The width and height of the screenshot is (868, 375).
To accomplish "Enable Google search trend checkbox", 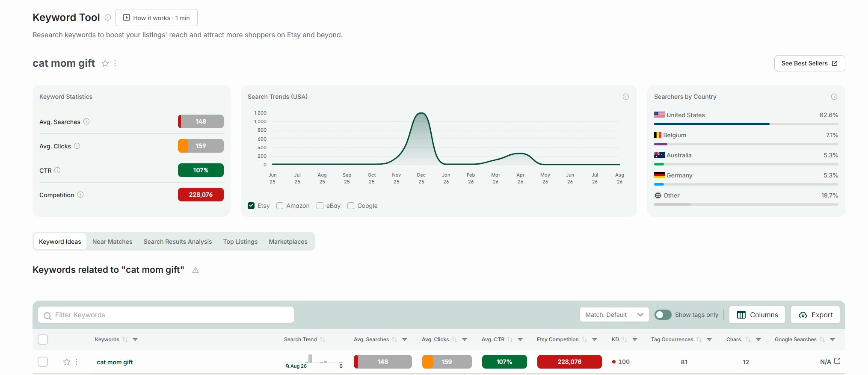I will click(351, 206).
